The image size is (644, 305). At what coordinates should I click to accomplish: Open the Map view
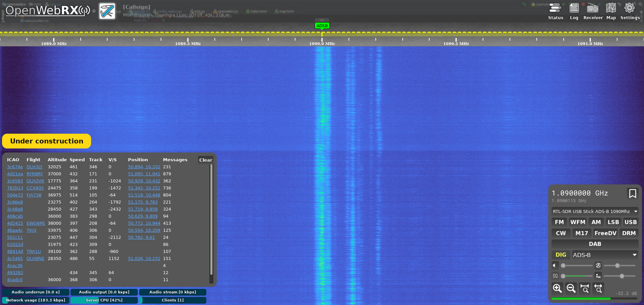[611, 11]
